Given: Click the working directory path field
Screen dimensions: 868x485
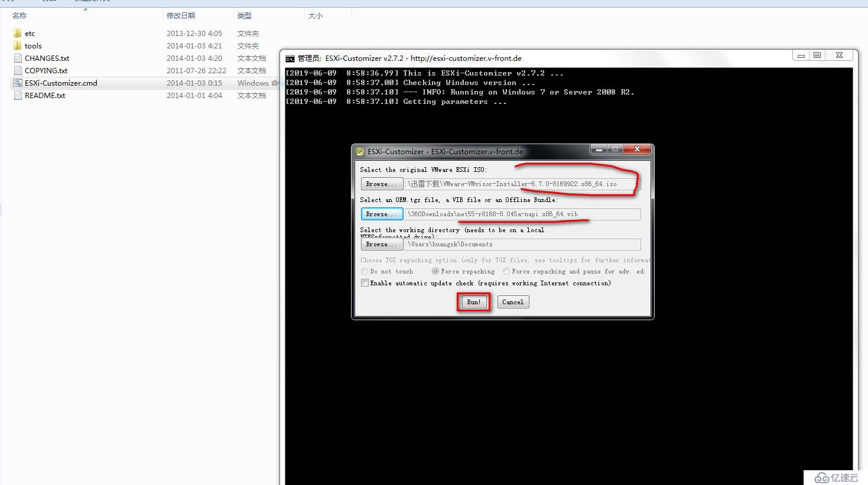Looking at the screenshot, I should [x=522, y=244].
